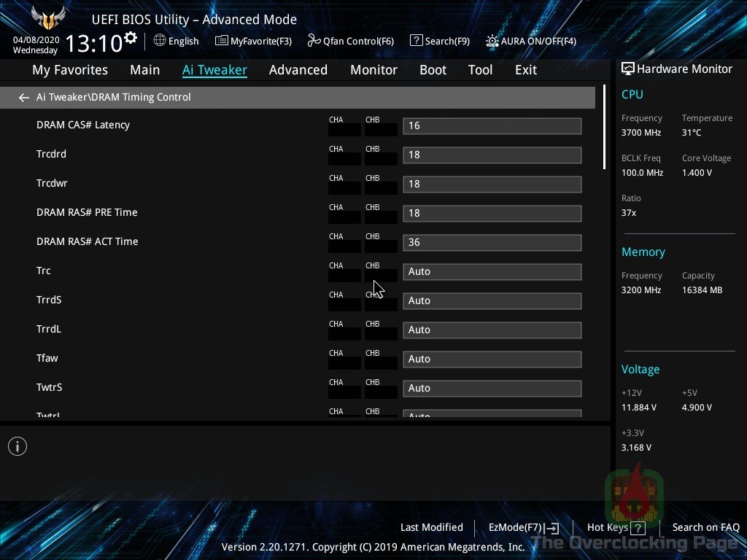This screenshot has height=560, width=747.
Task: Click the back arrow to Ai Tweaker
Action: (24, 97)
